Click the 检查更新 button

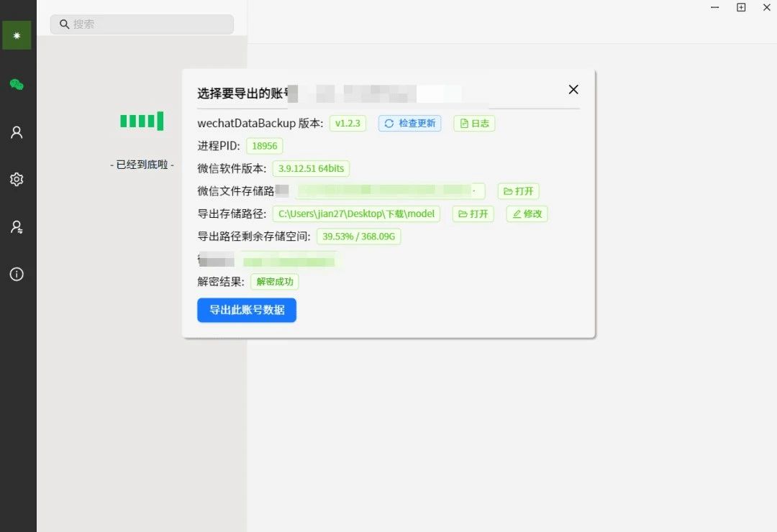tap(410, 124)
